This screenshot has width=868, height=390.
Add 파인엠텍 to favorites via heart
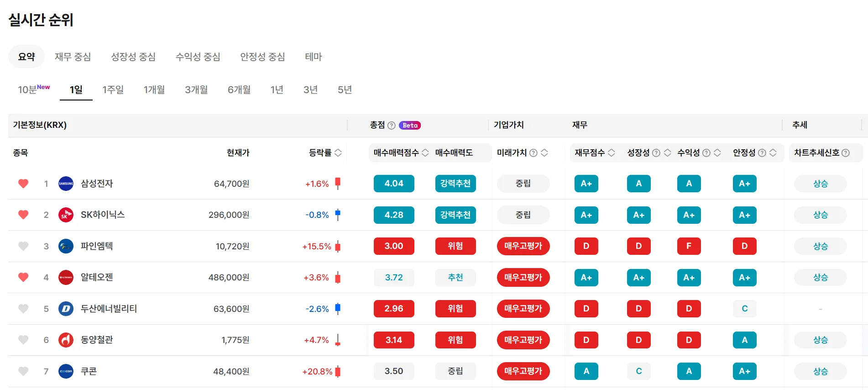coord(23,246)
